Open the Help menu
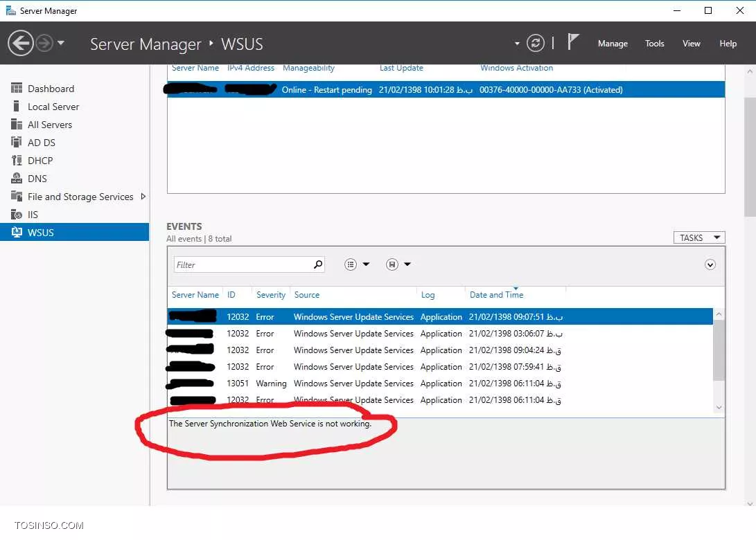This screenshot has width=756, height=540. (x=728, y=44)
